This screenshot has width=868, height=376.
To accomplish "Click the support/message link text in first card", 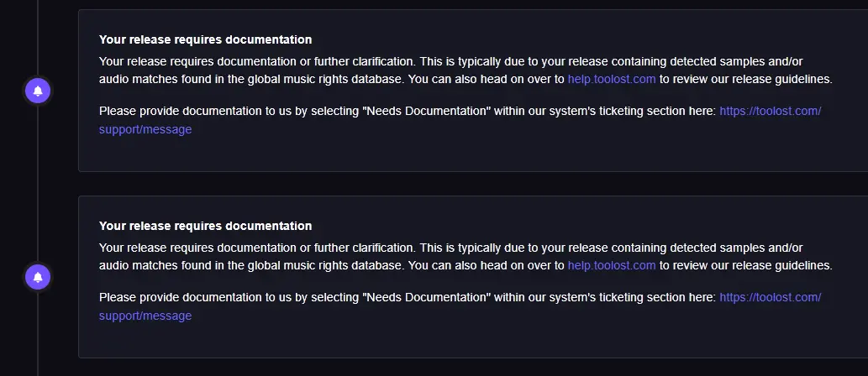I will pyautogui.click(x=145, y=129).
